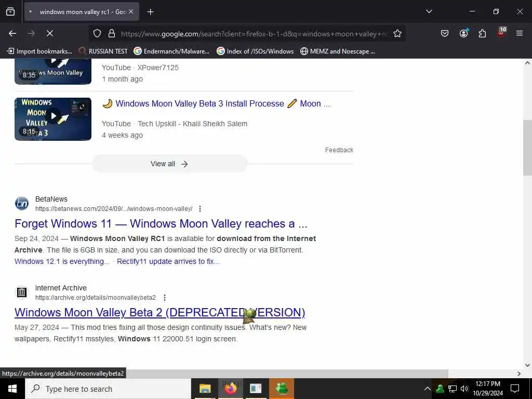Screen dimensions: 532x399
Task: Open Forget Windows 11 BetaNews article
Action: click(x=161, y=223)
